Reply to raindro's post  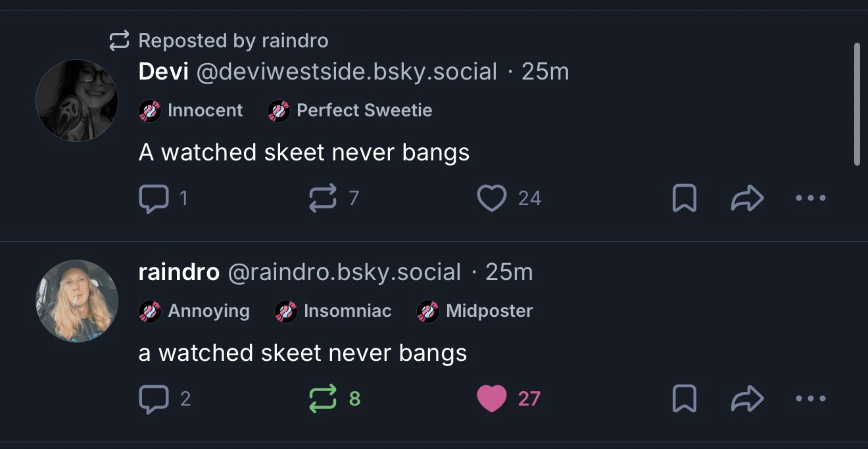point(154,398)
